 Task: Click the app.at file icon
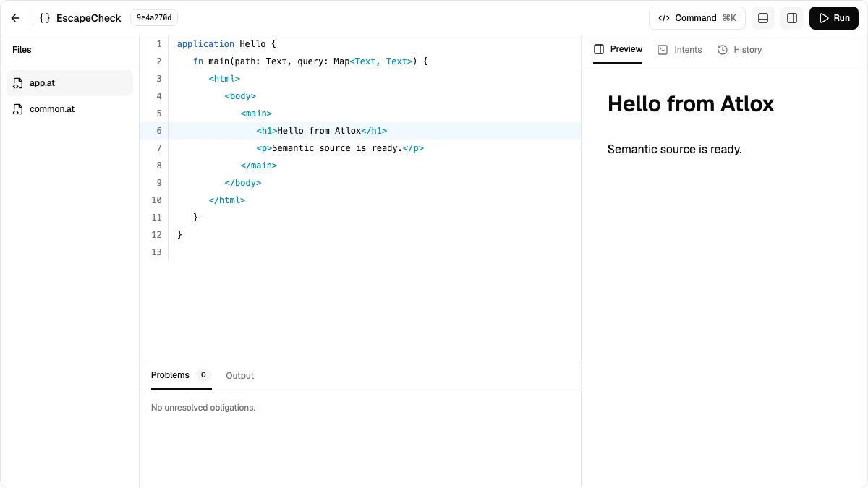point(18,83)
